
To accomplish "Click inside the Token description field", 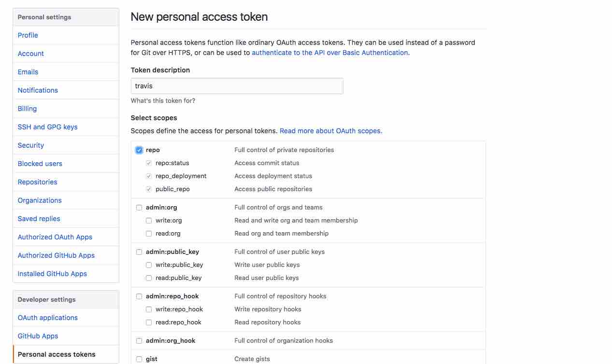I will click(x=237, y=85).
